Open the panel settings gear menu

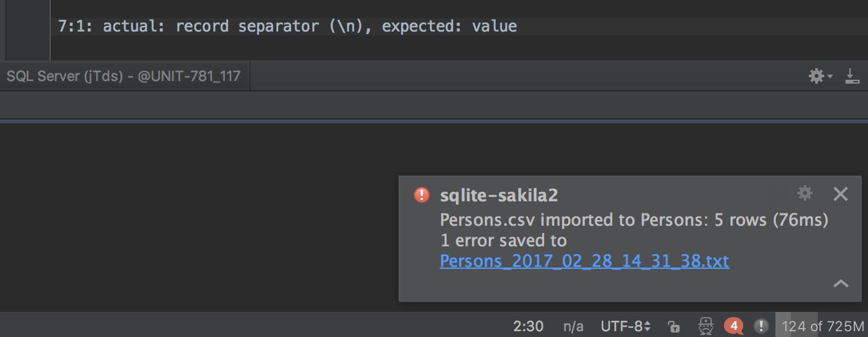tap(820, 77)
